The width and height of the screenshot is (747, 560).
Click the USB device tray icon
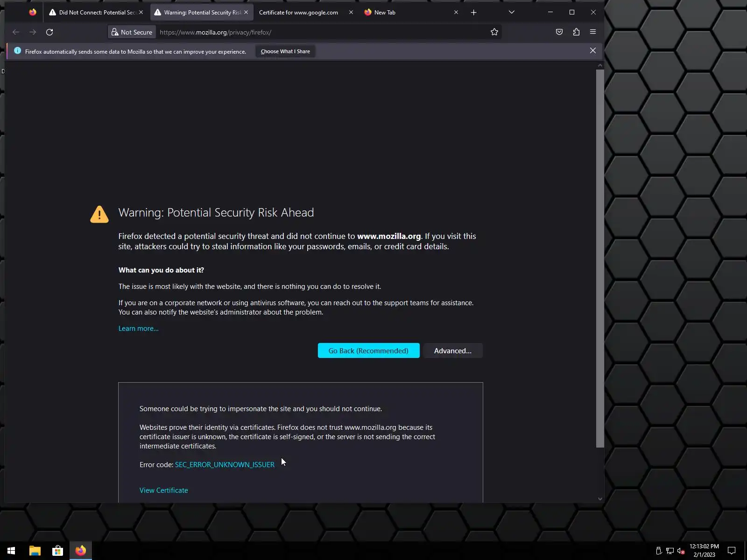(659, 551)
